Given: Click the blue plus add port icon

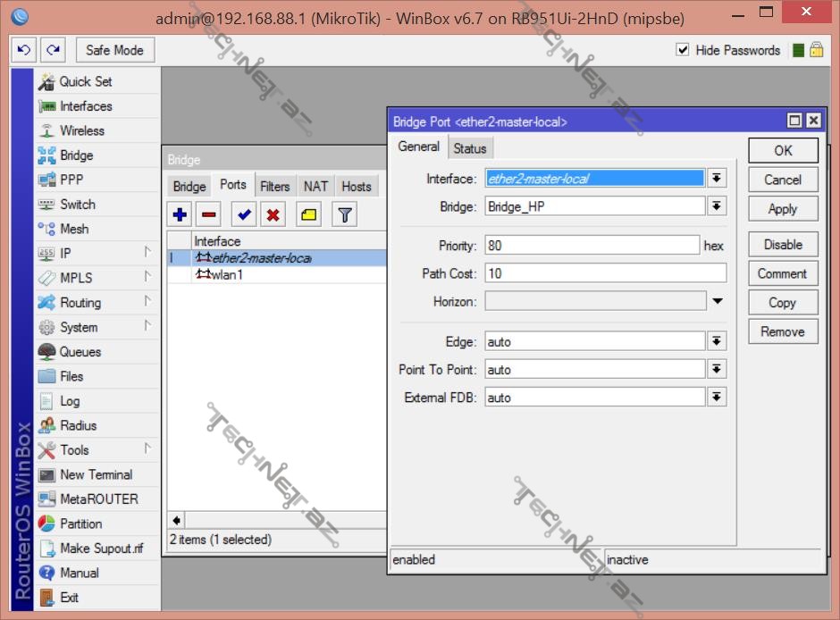Looking at the screenshot, I should point(180,214).
